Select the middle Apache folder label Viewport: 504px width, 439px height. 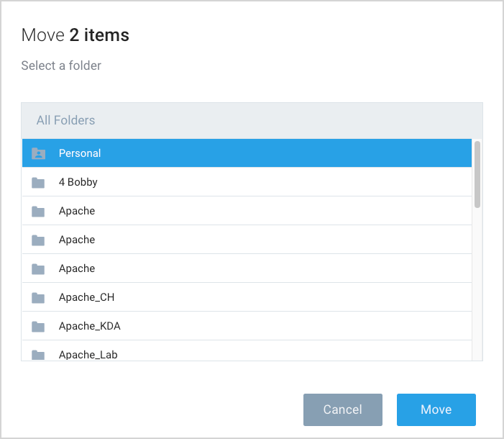click(77, 240)
